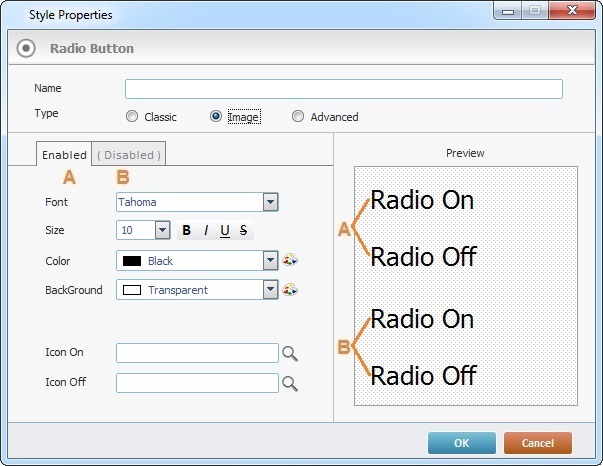This screenshot has width=603, height=466.
Task: Open color palette picker for text Color
Action: pyautogui.click(x=290, y=260)
